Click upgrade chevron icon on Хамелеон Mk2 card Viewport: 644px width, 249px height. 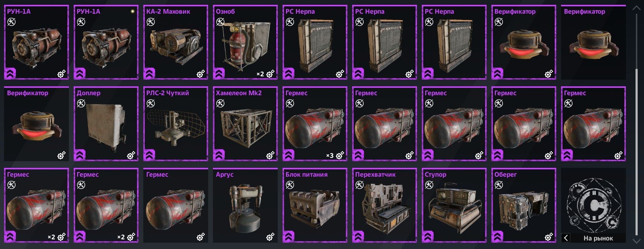(x=219, y=155)
